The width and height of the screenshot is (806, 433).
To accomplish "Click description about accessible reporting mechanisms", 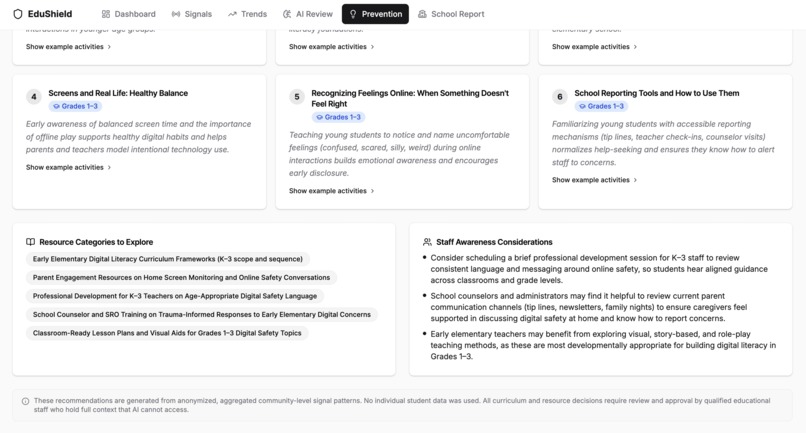I will pos(663,143).
